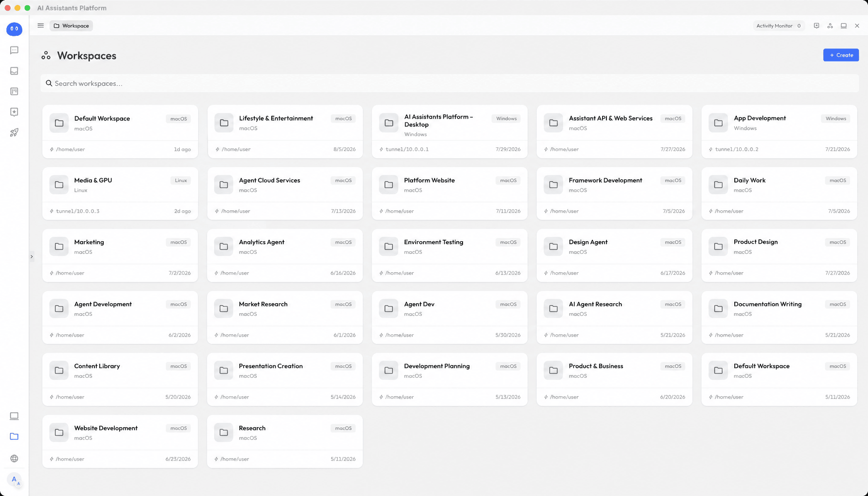The height and width of the screenshot is (496, 868).
Task: Click folder icon of Daily Work card
Action: pyautogui.click(x=718, y=185)
